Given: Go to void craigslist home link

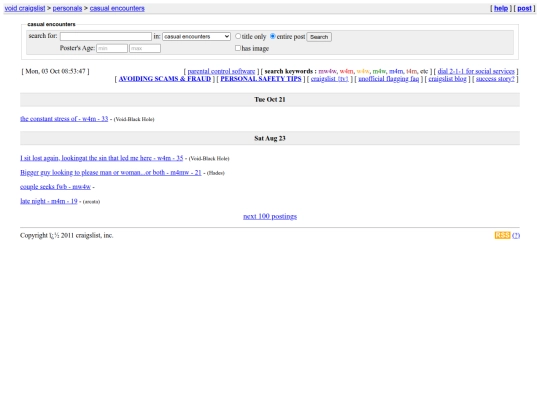Looking at the screenshot, I should pyautogui.click(x=25, y=8).
